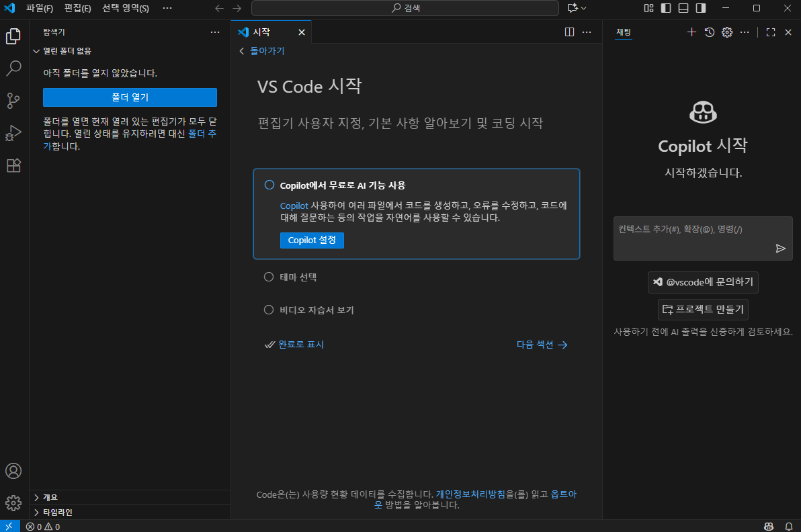Open problems indicator showing 0 errors 0 warnings

point(43,527)
